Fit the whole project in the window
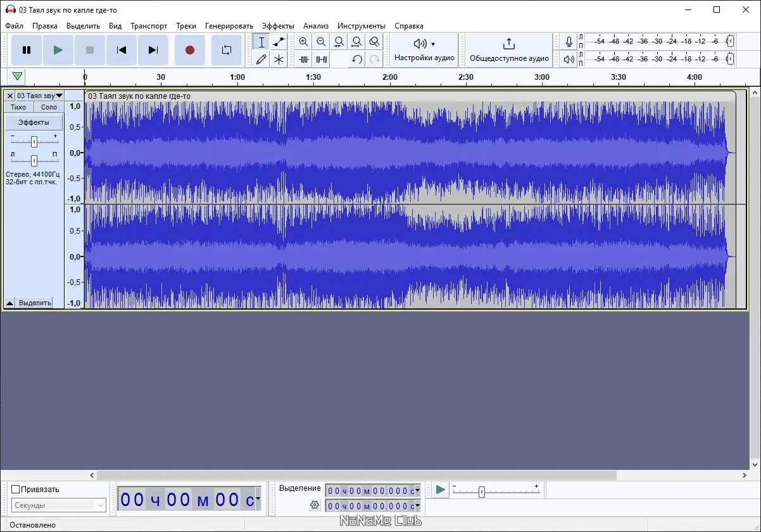 tap(357, 42)
